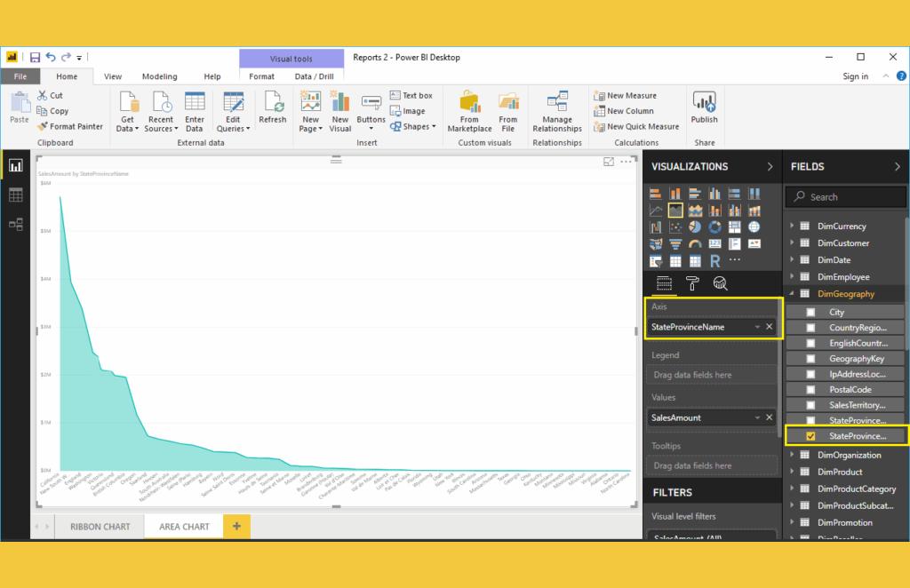Expand the DimCustomer table

792,242
